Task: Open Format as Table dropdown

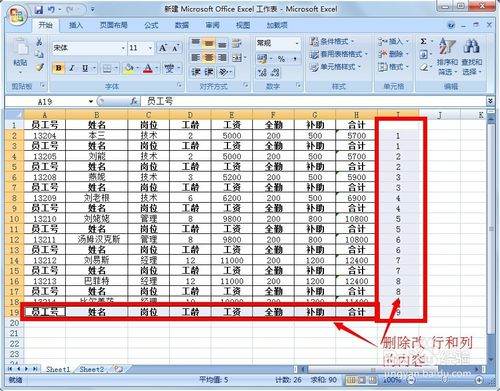Action: (x=338, y=54)
